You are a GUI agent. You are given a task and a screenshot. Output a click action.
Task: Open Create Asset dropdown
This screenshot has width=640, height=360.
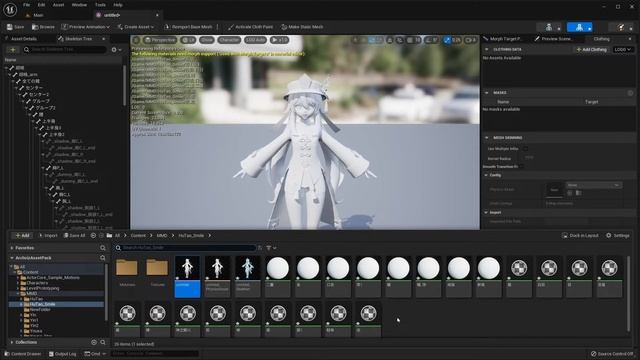136,27
